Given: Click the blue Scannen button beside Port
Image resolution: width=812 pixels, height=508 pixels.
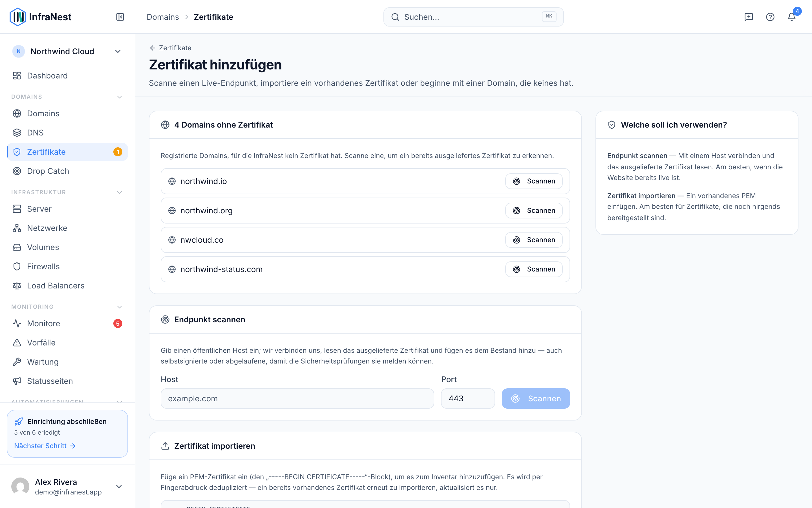Looking at the screenshot, I should [x=536, y=398].
